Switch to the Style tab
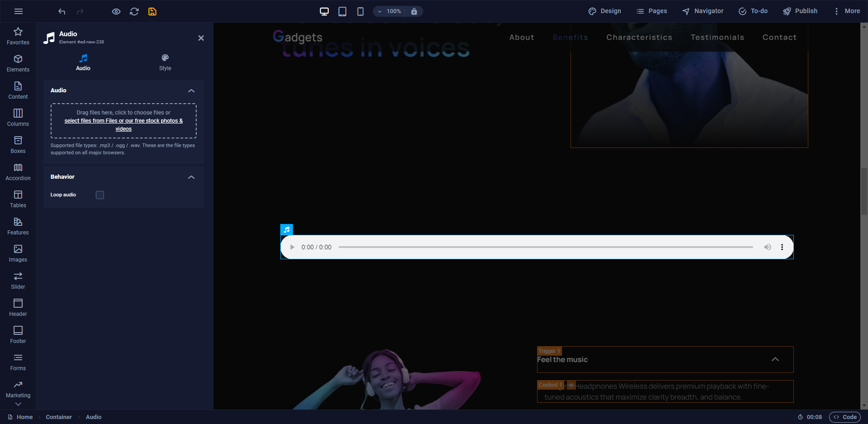This screenshot has height=424, width=868. [165, 62]
